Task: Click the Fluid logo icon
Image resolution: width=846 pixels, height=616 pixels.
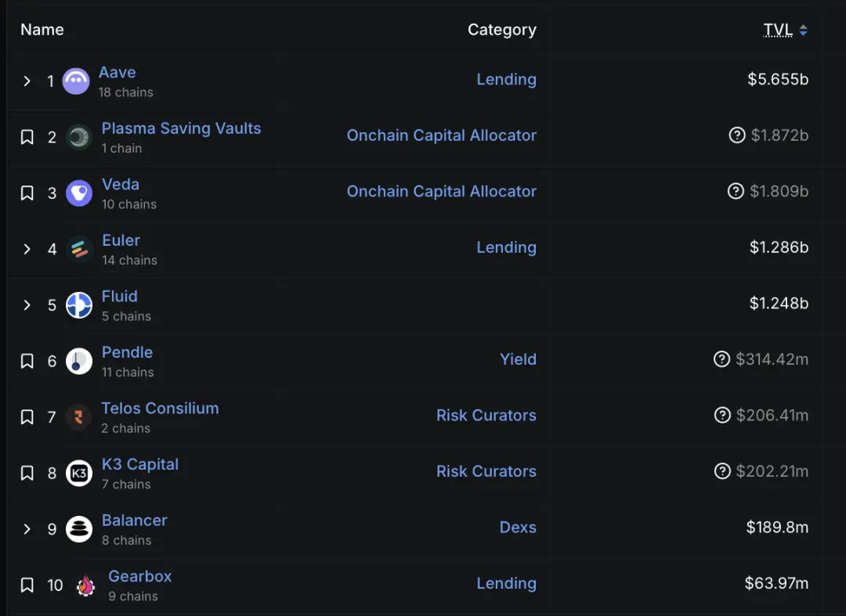Action: pos(78,305)
